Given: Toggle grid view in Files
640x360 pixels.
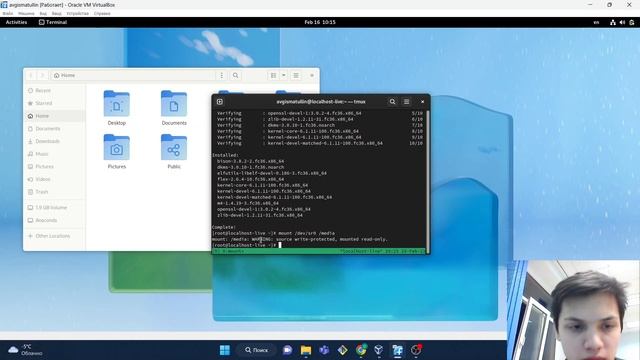Looking at the screenshot, I should click(x=273, y=76).
